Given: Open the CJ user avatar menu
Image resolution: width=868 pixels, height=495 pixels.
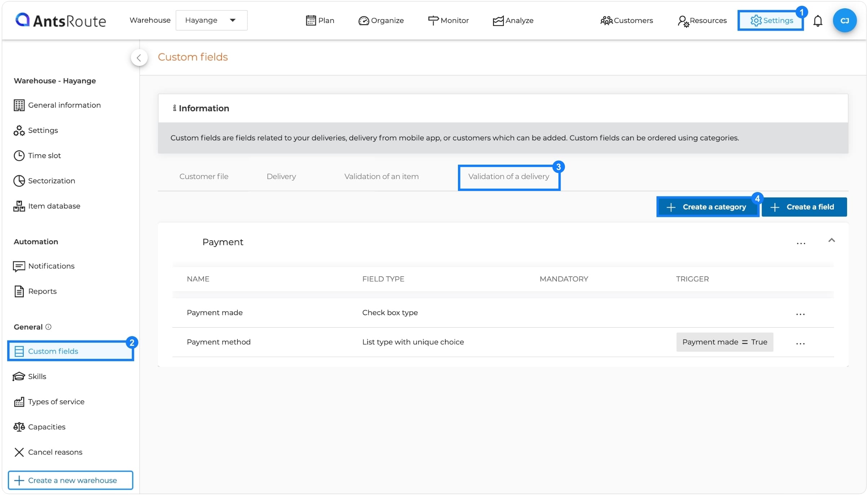Looking at the screenshot, I should click(x=844, y=21).
